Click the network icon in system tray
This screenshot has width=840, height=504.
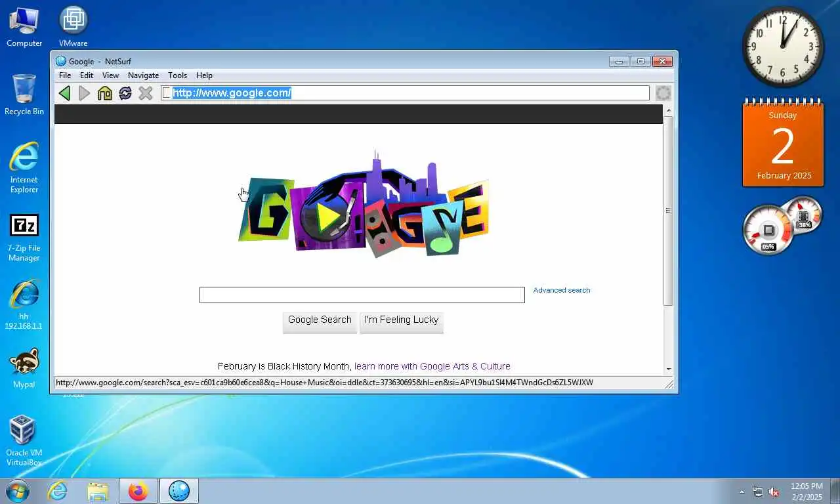758,492
